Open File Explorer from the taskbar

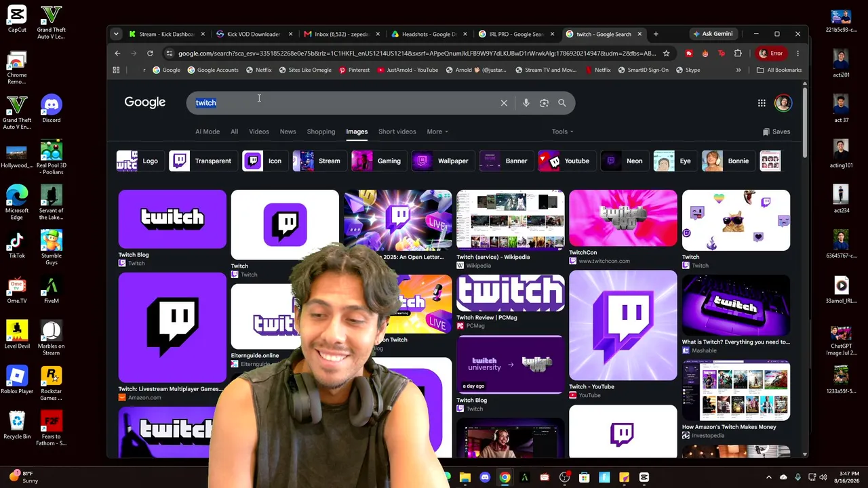tap(465, 478)
